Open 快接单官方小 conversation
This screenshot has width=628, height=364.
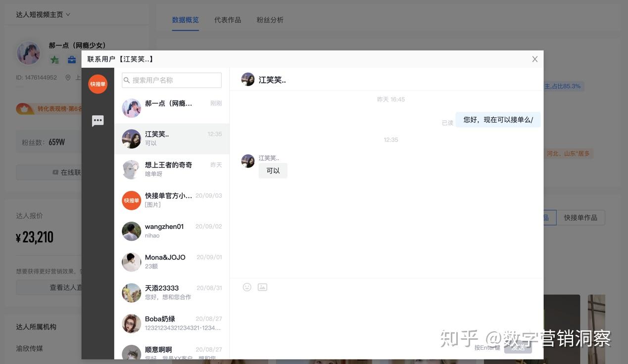(172, 200)
